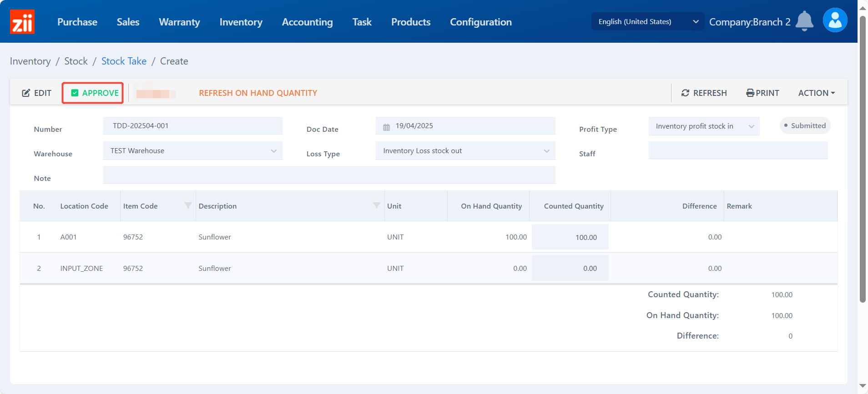Open the Warehouse dropdown
Viewport: 868px width, 394px height.
(193, 150)
